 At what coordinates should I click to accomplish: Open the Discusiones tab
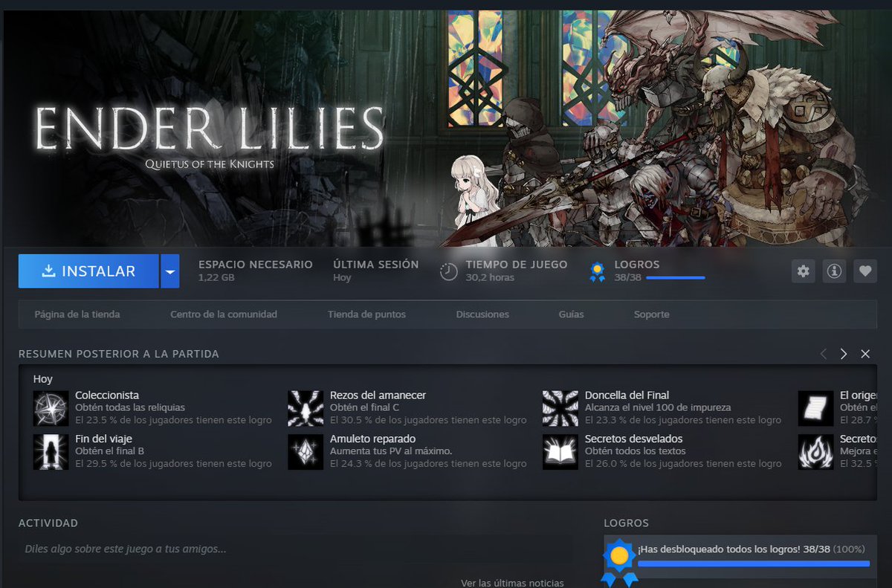(482, 314)
